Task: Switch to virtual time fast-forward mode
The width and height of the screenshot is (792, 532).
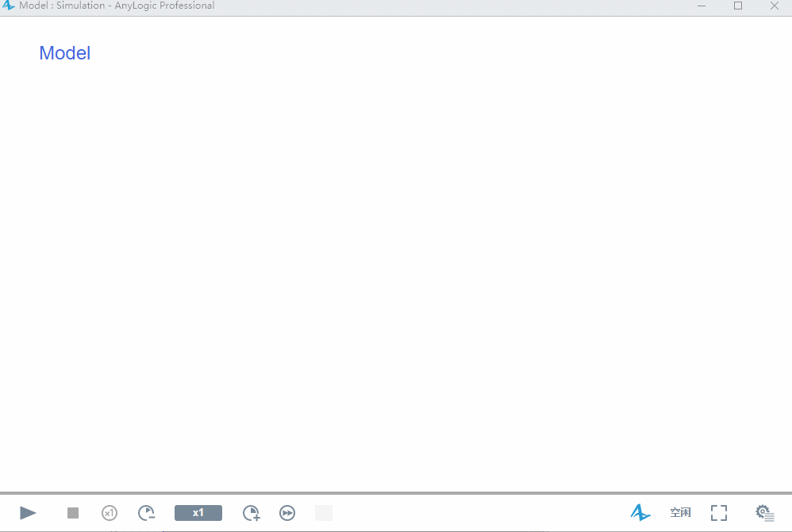Action: [287, 513]
